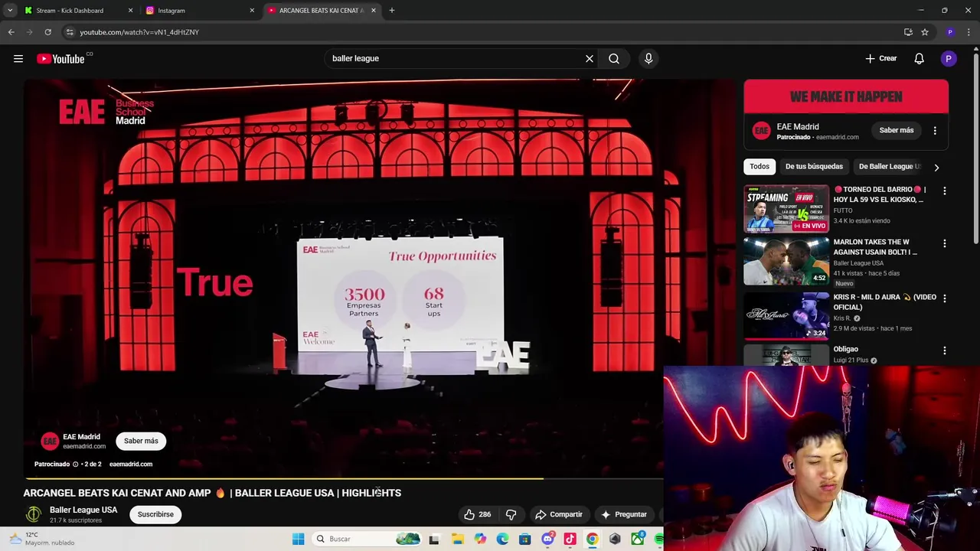Viewport: 980px width, 551px height.
Task: Open YouTube notifications bell
Action: point(919,58)
